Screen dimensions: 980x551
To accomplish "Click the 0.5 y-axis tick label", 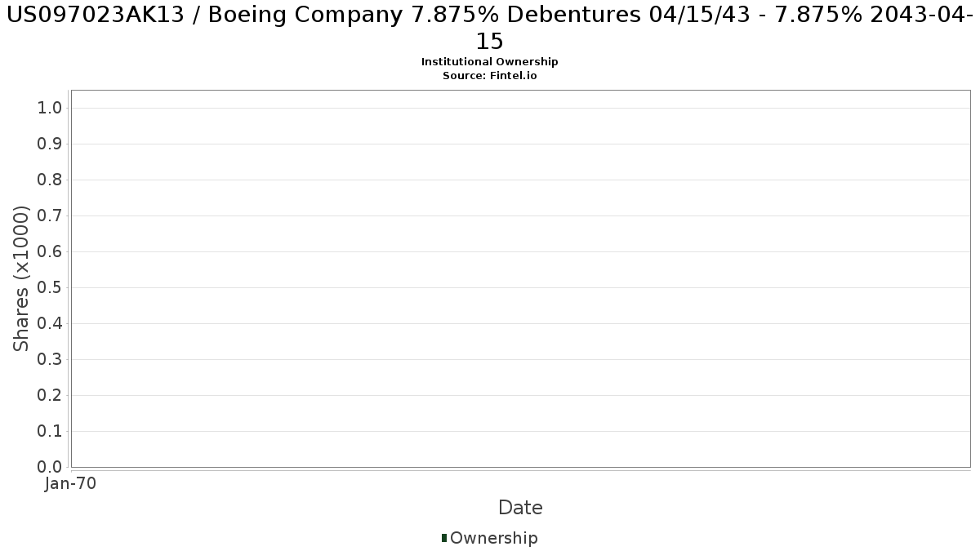I will [51, 288].
